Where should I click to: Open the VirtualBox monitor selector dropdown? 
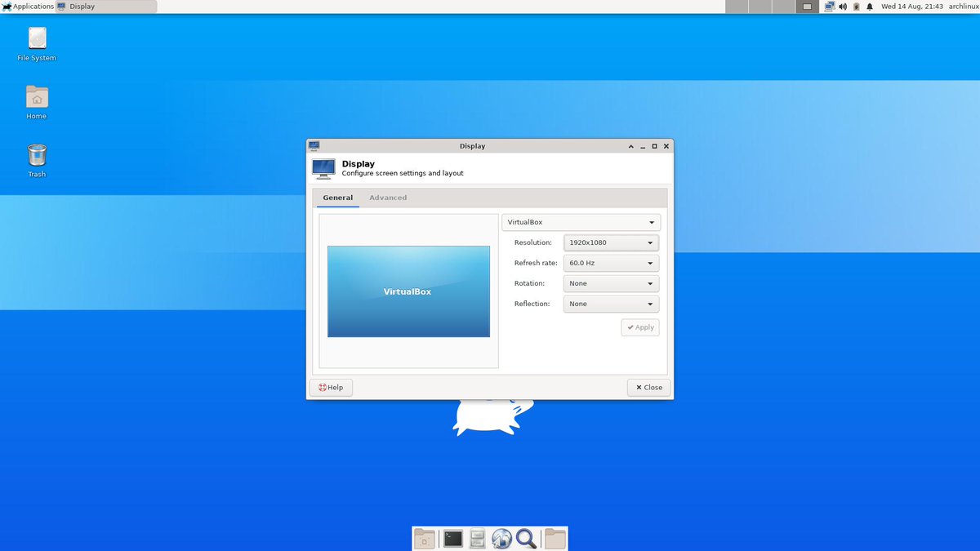tap(581, 222)
